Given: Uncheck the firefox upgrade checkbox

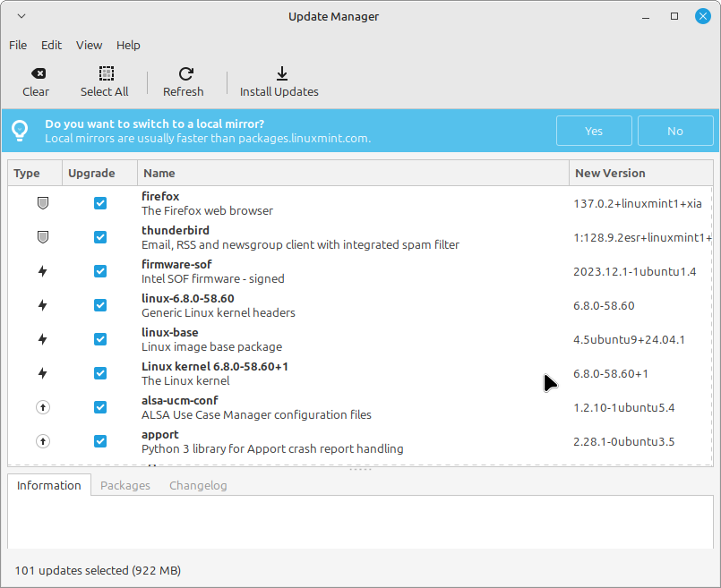Looking at the screenshot, I should pyautogui.click(x=100, y=203).
